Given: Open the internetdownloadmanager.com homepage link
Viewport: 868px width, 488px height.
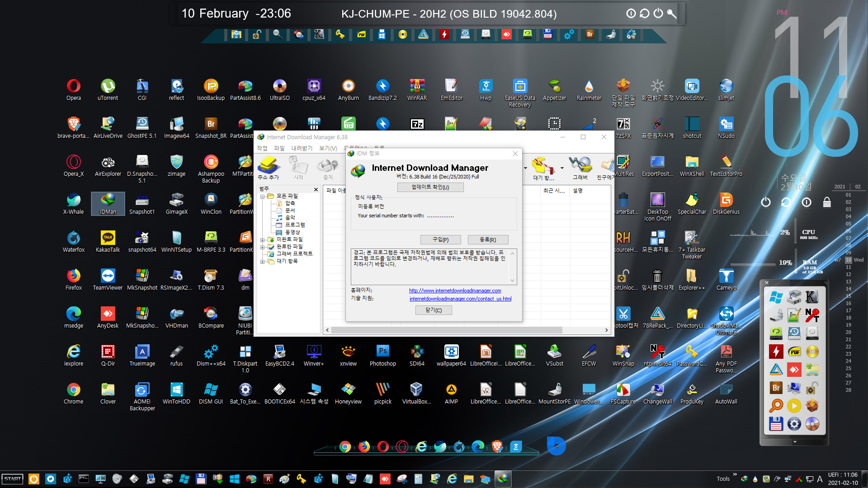Looking at the screenshot, I should [x=455, y=291].
